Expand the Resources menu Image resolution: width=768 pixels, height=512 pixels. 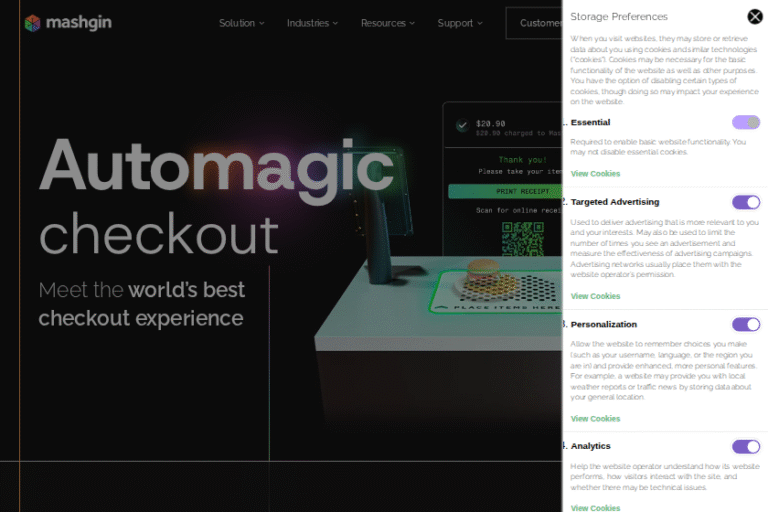point(389,23)
